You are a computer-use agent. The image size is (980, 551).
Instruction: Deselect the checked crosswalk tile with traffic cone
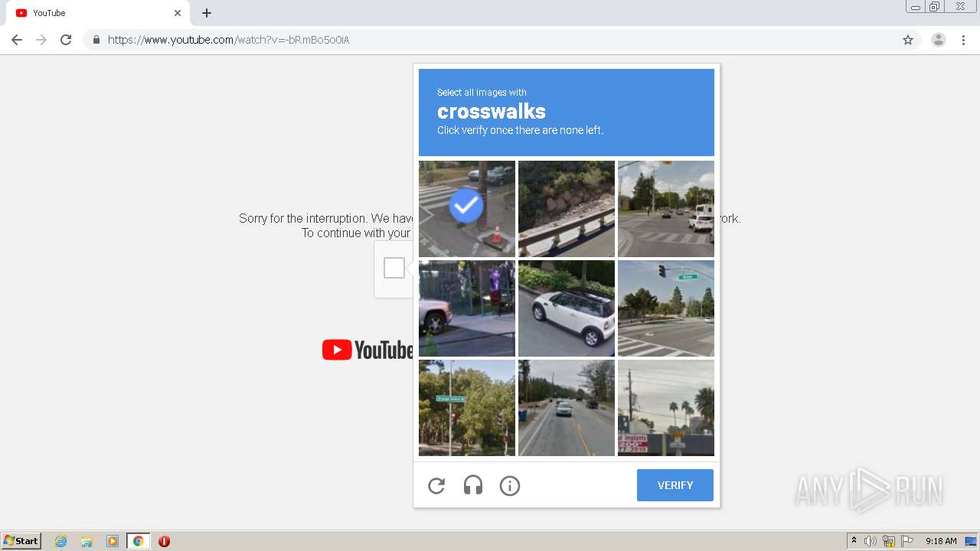[467, 209]
